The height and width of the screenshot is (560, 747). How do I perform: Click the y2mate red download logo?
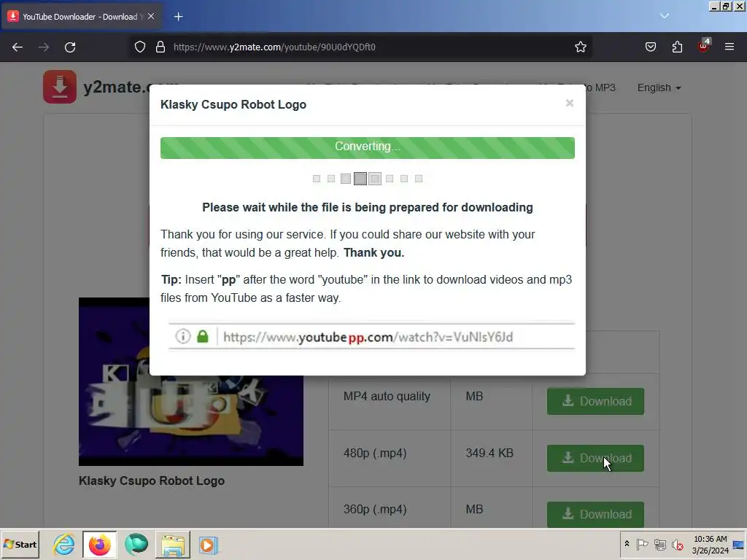pyautogui.click(x=60, y=87)
